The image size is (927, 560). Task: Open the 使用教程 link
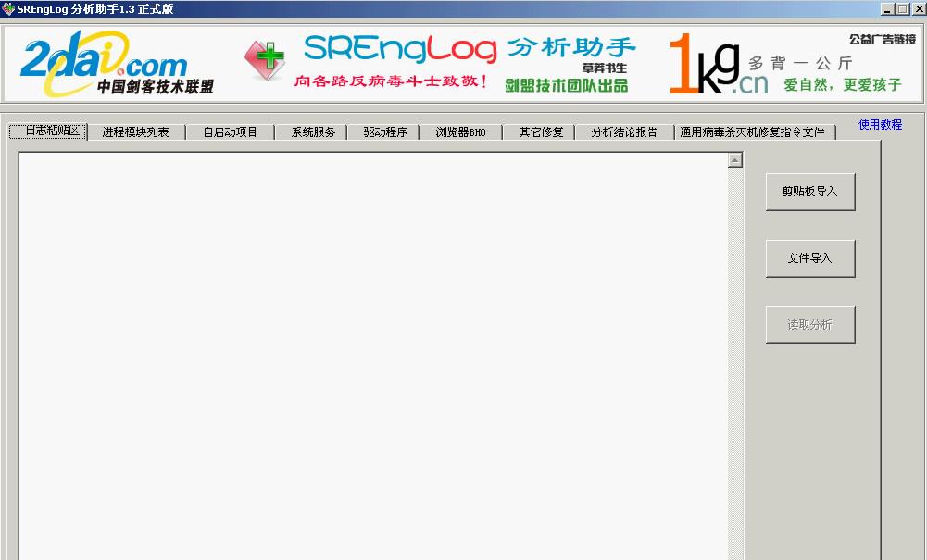point(880,125)
